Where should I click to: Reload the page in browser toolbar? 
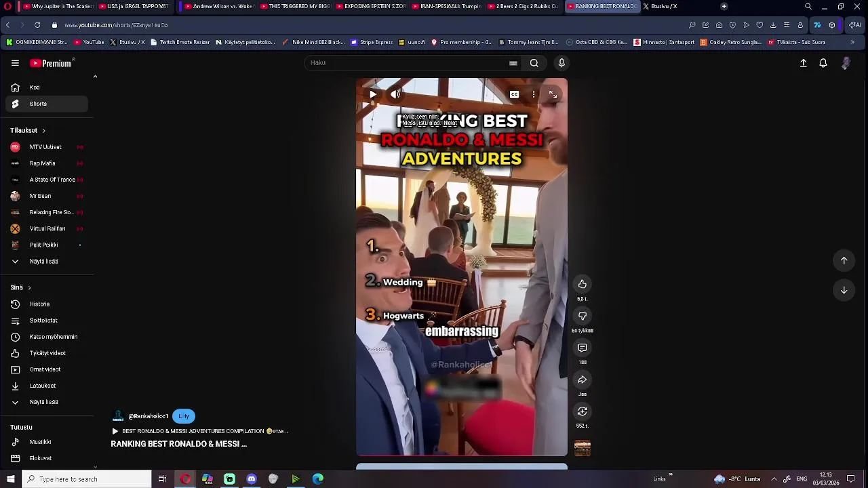pos(37,25)
